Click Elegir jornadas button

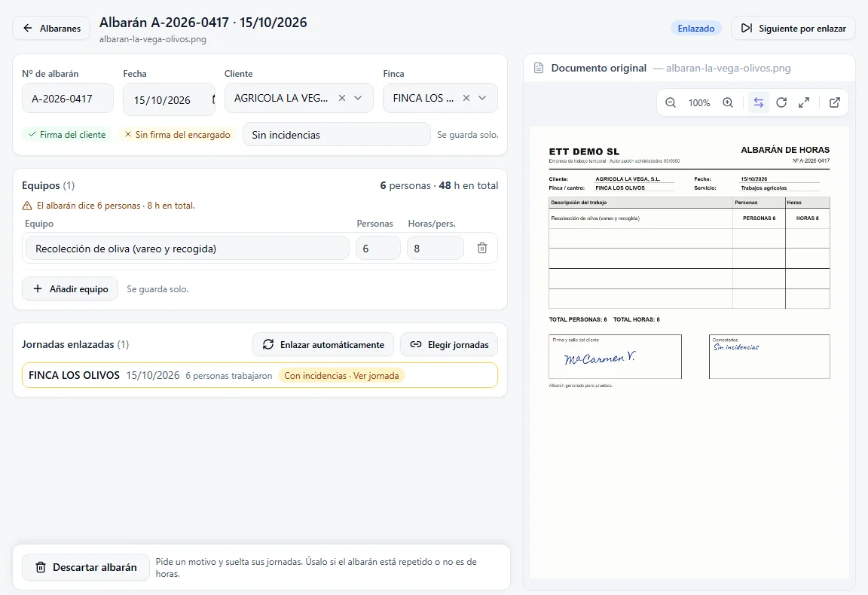(x=449, y=344)
